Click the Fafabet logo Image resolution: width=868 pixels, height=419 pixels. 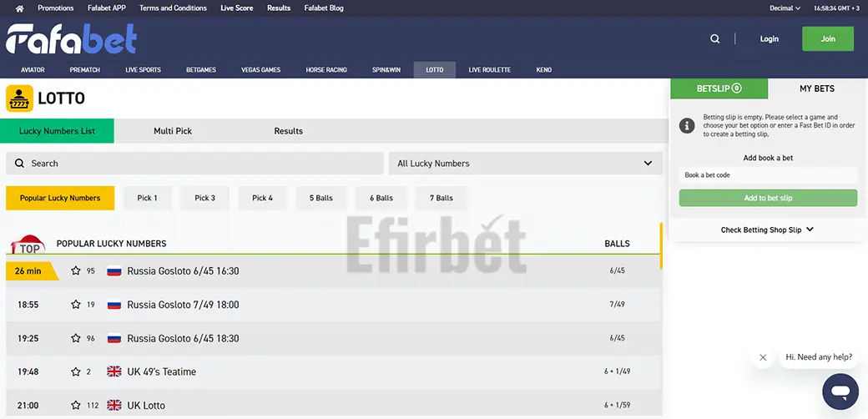click(x=72, y=38)
